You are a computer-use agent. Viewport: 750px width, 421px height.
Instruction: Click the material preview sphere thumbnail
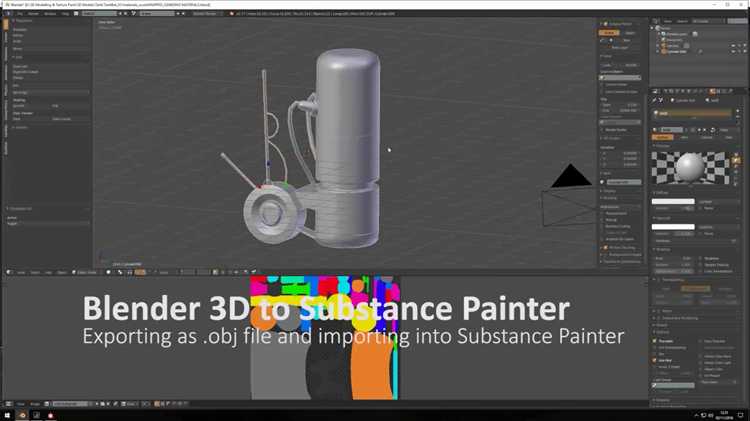click(690, 167)
